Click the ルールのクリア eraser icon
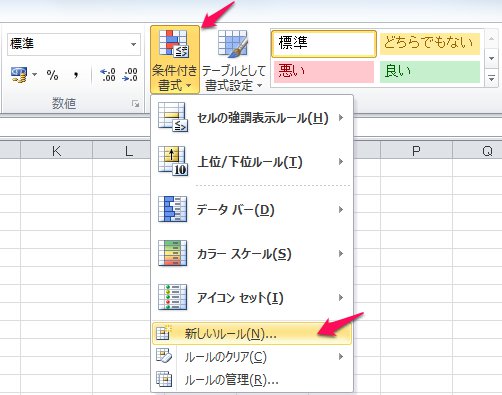Screen dimensions: 502x395 (164, 356)
